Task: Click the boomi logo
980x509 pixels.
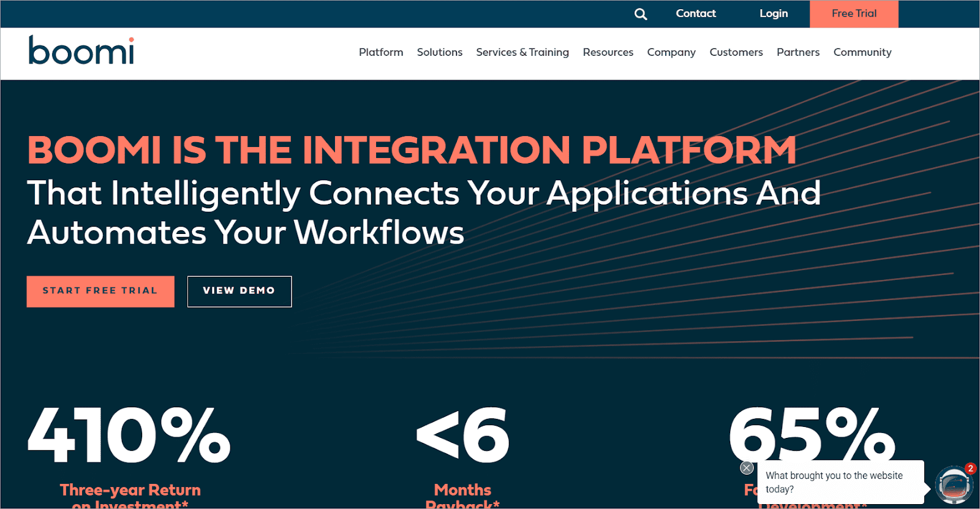Action: point(81,50)
